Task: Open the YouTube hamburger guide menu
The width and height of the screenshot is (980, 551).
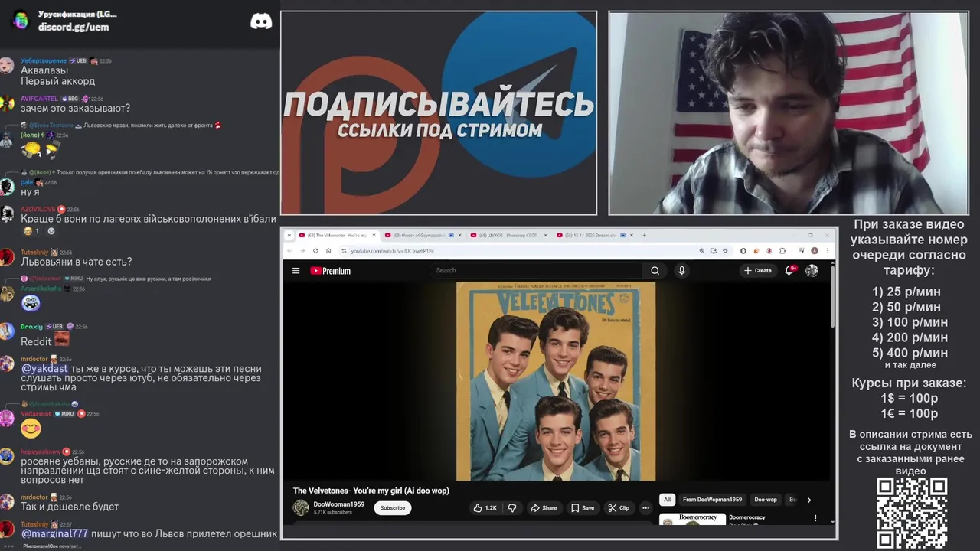Action: point(296,270)
